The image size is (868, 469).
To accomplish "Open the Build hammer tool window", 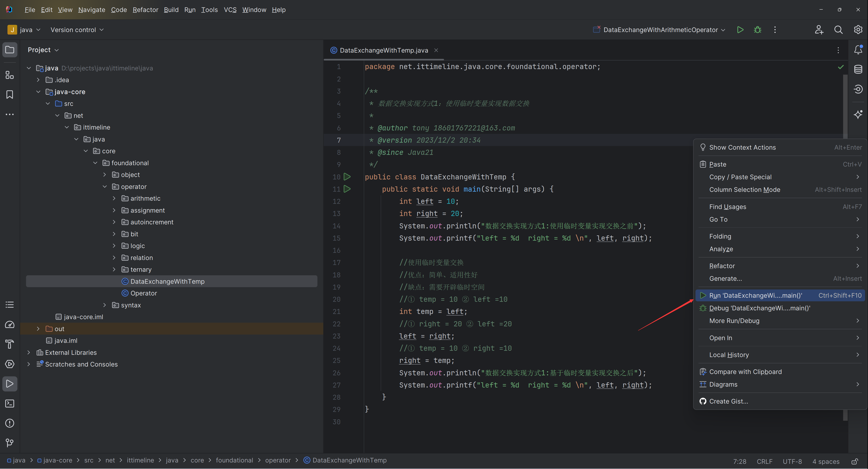I will 10,344.
